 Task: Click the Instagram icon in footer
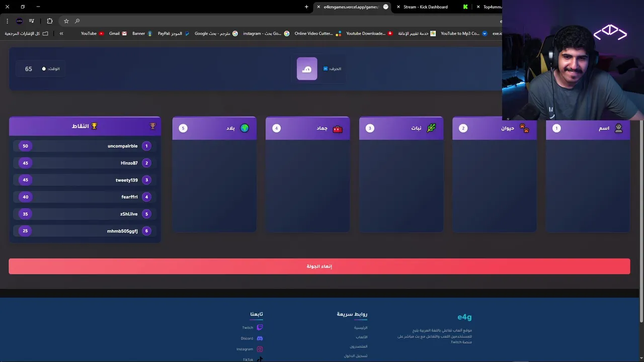pos(260,349)
